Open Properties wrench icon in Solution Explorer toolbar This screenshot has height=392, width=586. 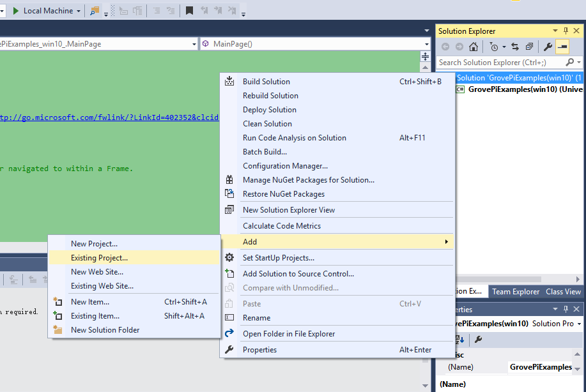(548, 47)
